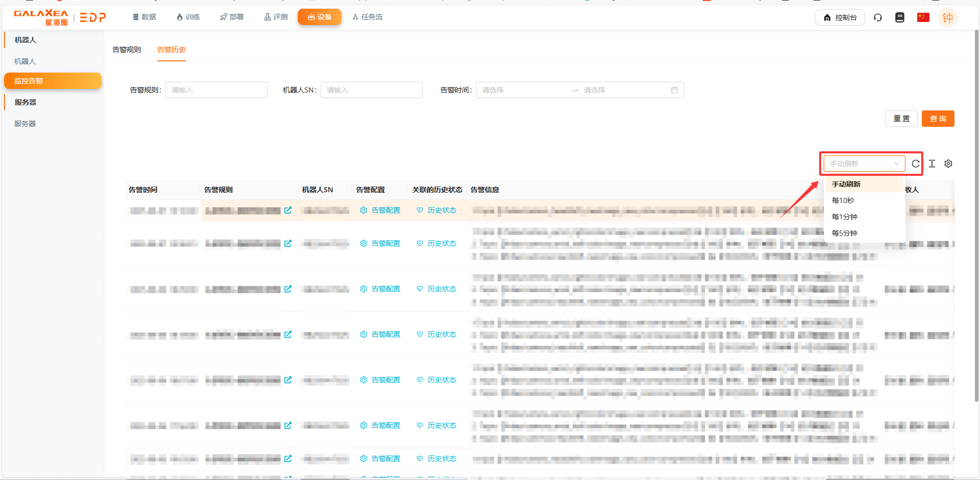Click the refresh icon beside the refresh dropdown

point(916,164)
